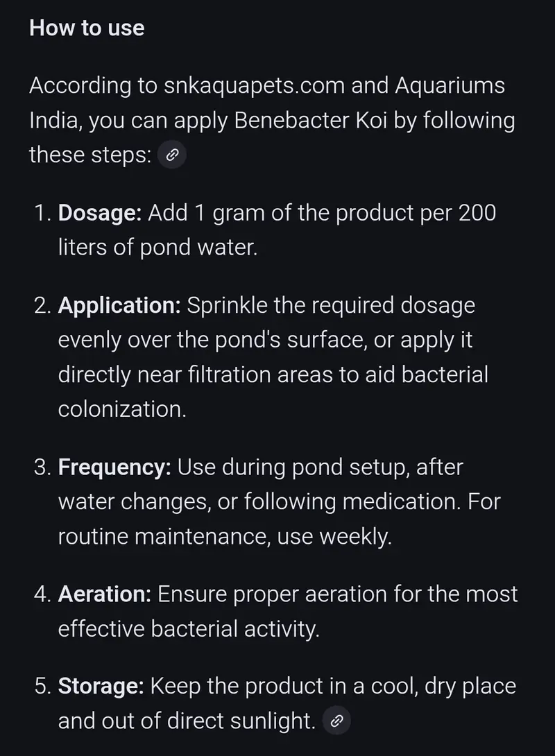Tap list number 5 beside Storage
Image resolution: width=555 pixels, height=756 pixels.
42,686
